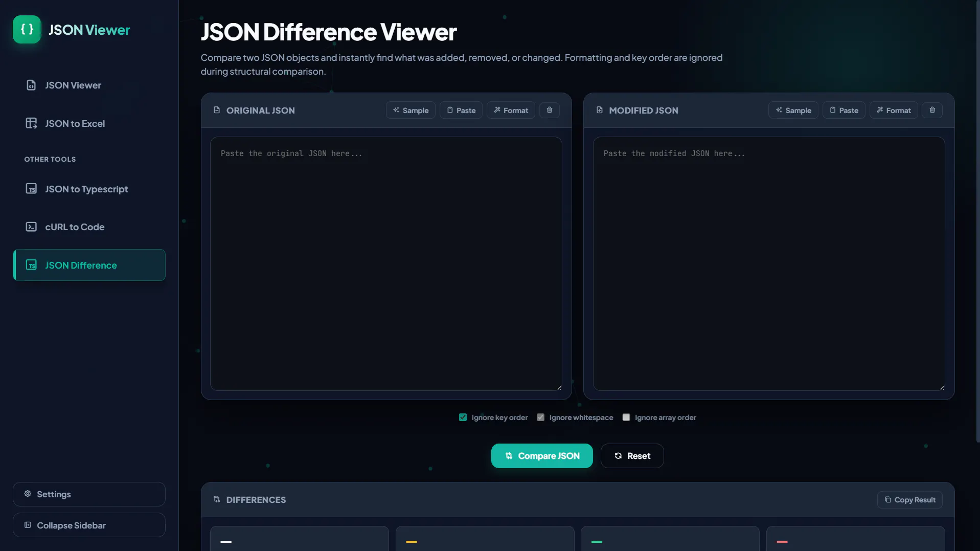Viewport: 980px width, 551px height.
Task: Click the JSON Viewer brand title
Action: (89, 30)
